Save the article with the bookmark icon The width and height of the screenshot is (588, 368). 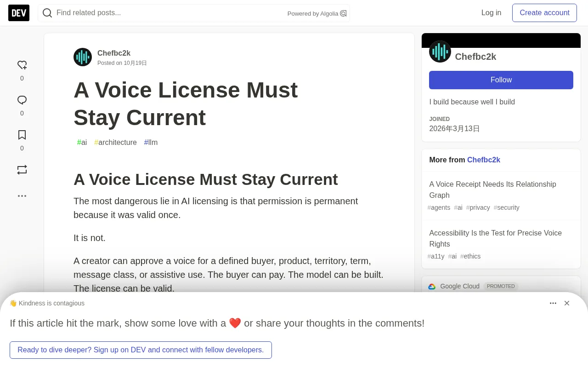tap(22, 135)
